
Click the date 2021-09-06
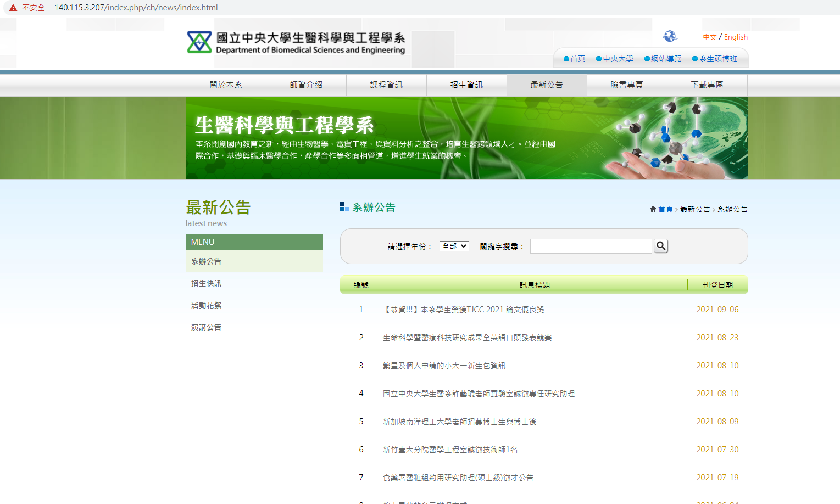coord(717,310)
